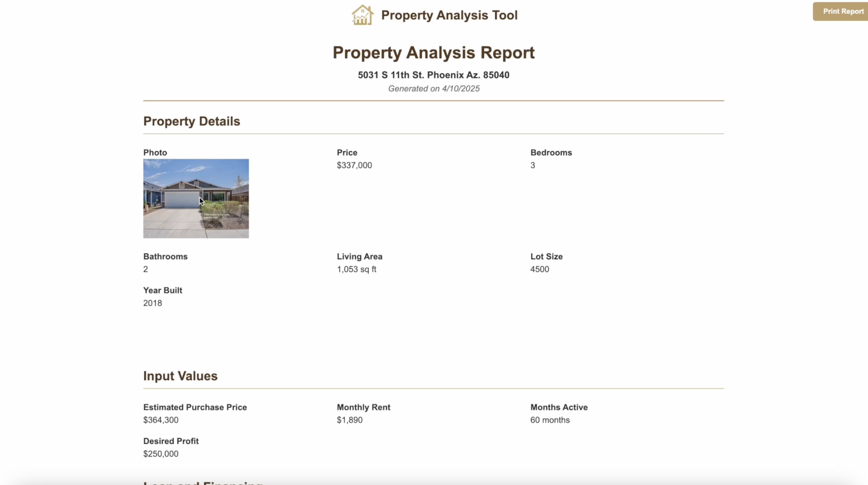The image size is (868, 485).
Task: Select the Year Built value 2018
Action: (153, 303)
